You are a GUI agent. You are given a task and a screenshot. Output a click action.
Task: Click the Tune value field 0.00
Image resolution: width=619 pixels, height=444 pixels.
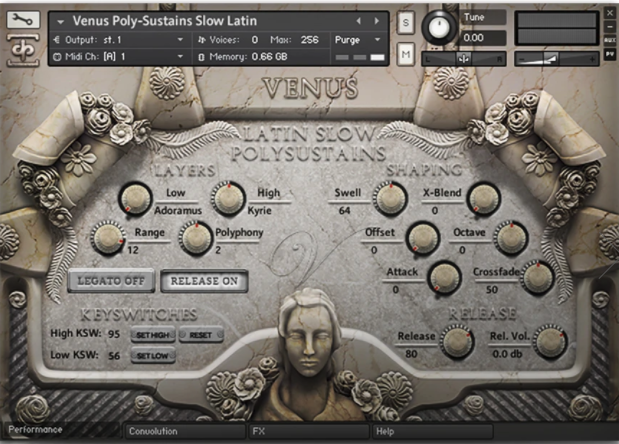click(x=482, y=38)
